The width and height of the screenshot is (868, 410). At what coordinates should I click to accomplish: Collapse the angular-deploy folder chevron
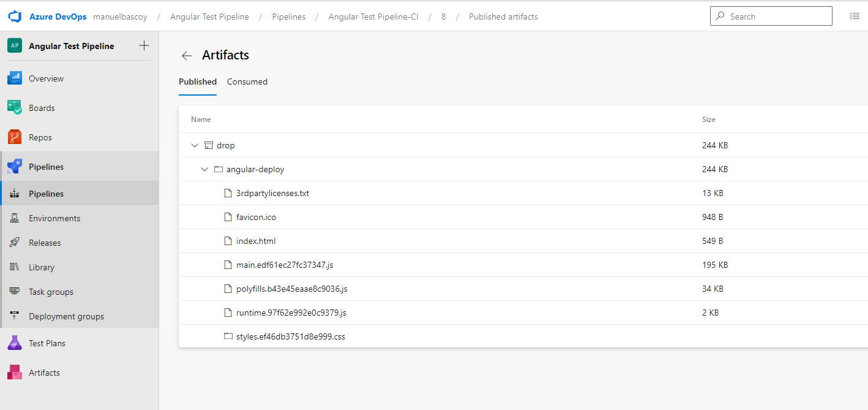(204, 169)
